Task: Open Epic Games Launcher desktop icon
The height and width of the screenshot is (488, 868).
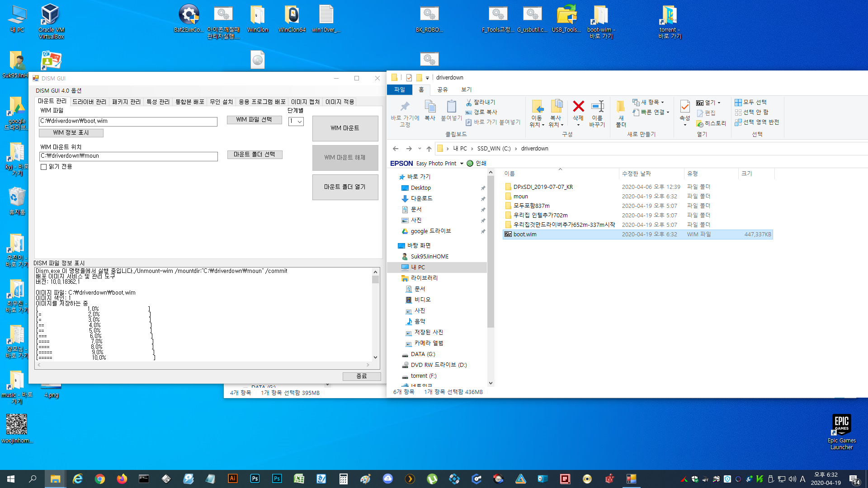Action: coord(841,432)
